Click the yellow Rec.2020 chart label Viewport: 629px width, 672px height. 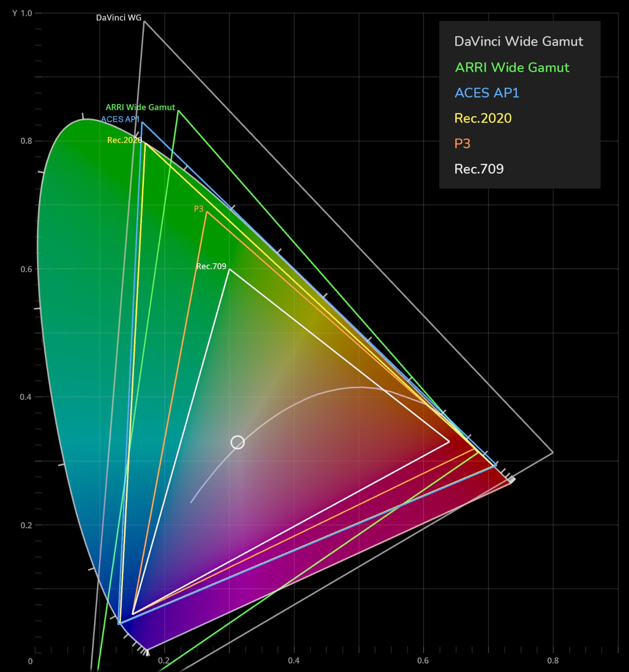click(124, 140)
